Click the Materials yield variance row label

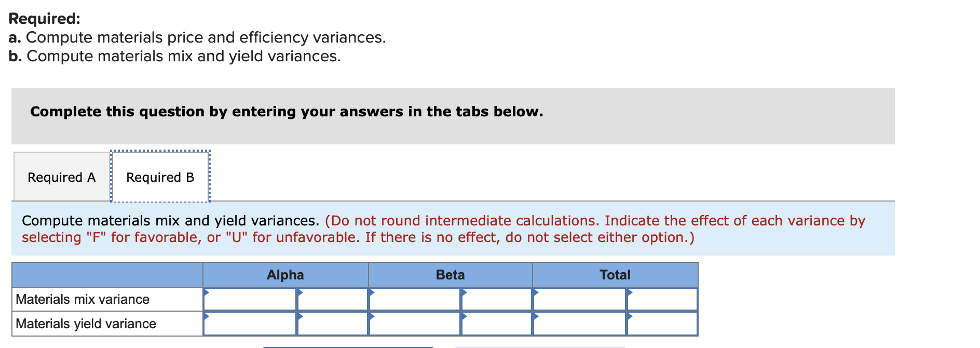click(85, 324)
